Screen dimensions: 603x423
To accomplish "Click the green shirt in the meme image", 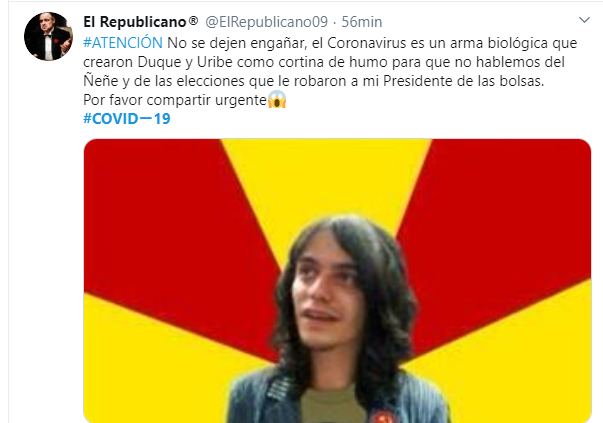I will point(331,406).
